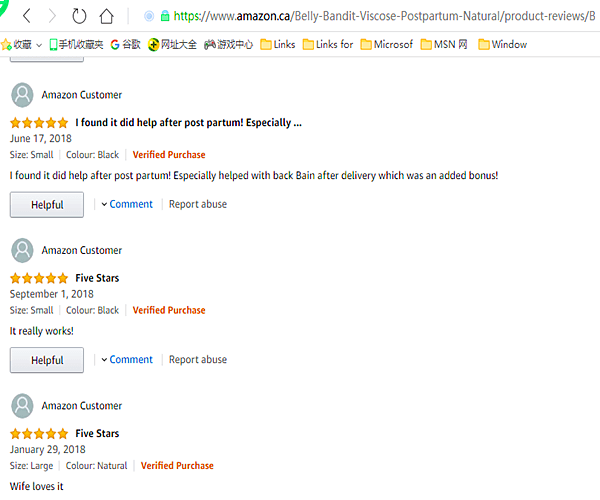Open the favorites dropdown arrow
600x500 pixels.
[38, 45]
